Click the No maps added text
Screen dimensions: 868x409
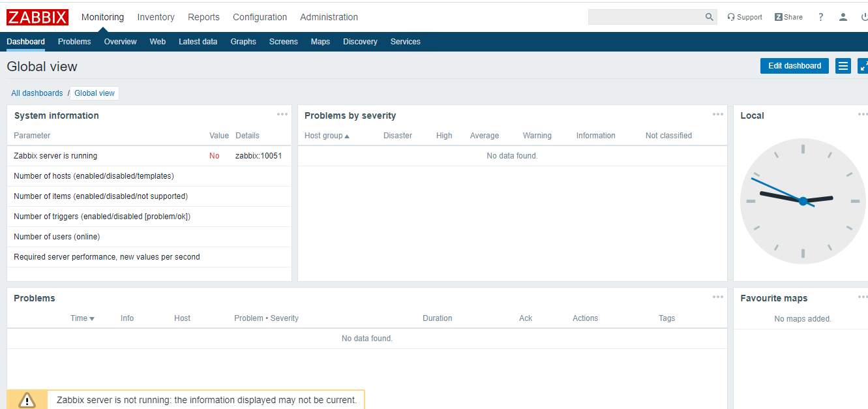tap(803, 319)
